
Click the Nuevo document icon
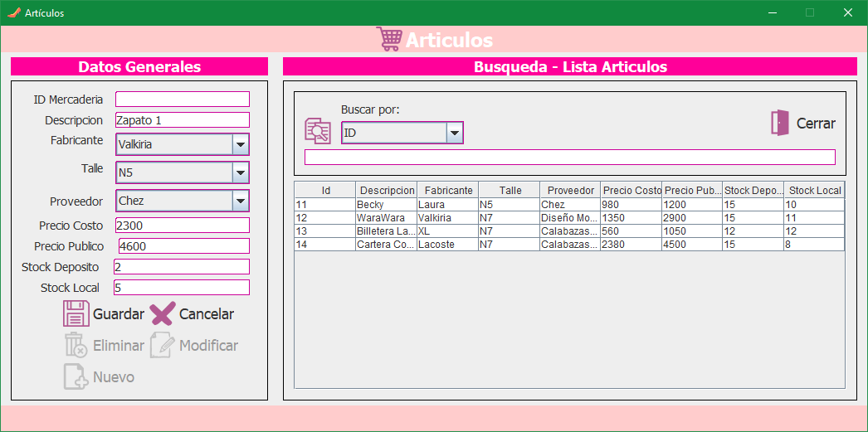(76, 376)
